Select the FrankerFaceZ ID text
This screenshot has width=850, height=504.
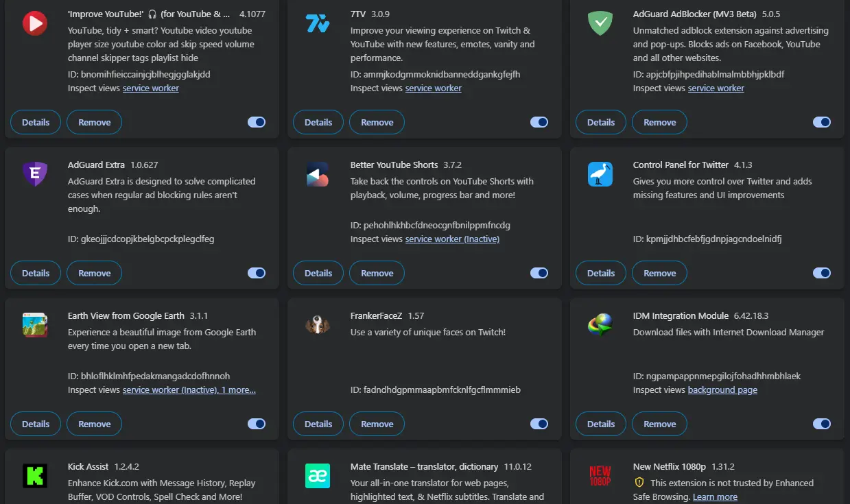pyautogui.click(x=436, y=389)
